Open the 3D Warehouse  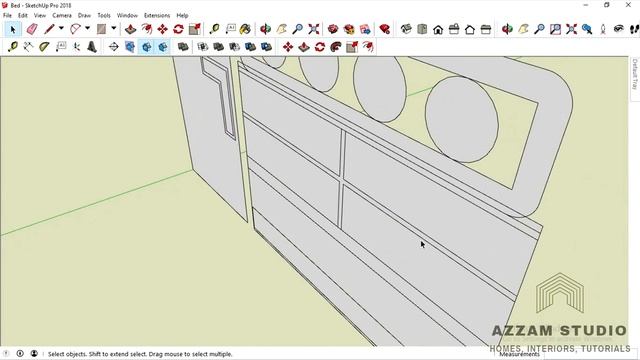333,29
